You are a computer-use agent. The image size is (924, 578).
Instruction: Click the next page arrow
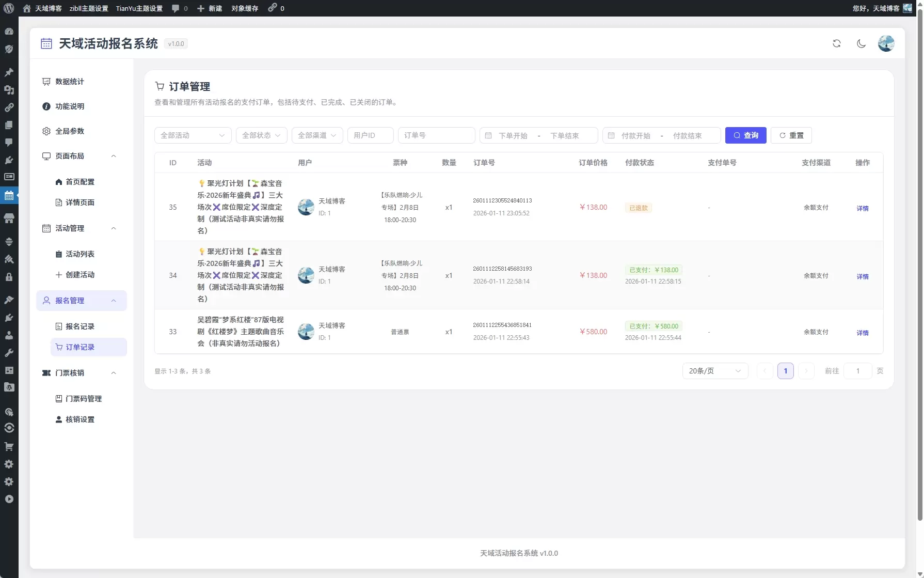(806, 371)
